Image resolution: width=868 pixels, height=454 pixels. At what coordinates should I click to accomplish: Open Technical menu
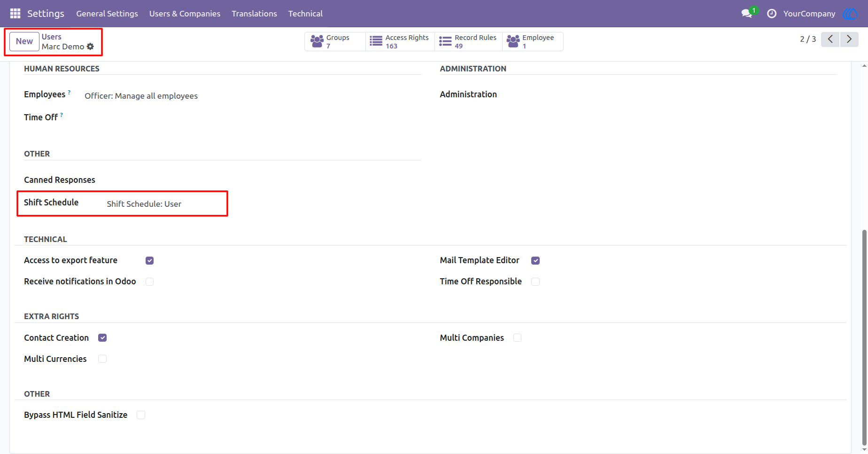click(x=305, y=14)
